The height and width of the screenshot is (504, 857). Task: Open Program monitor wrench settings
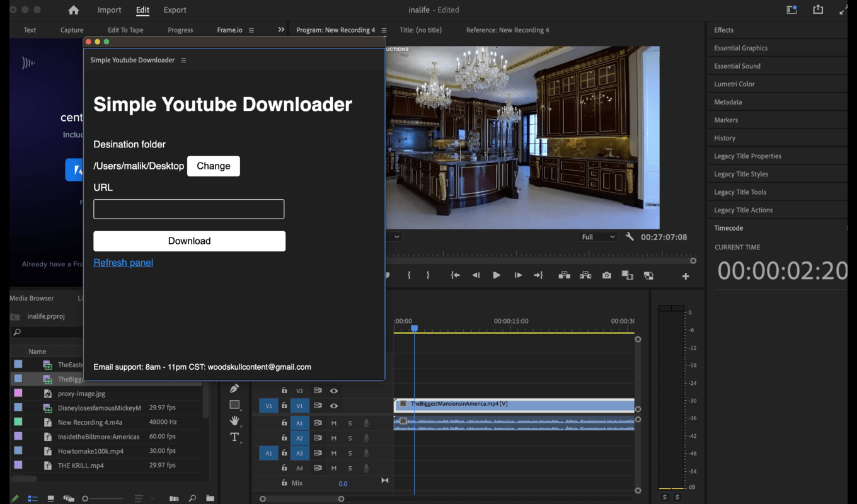(630, 237)
